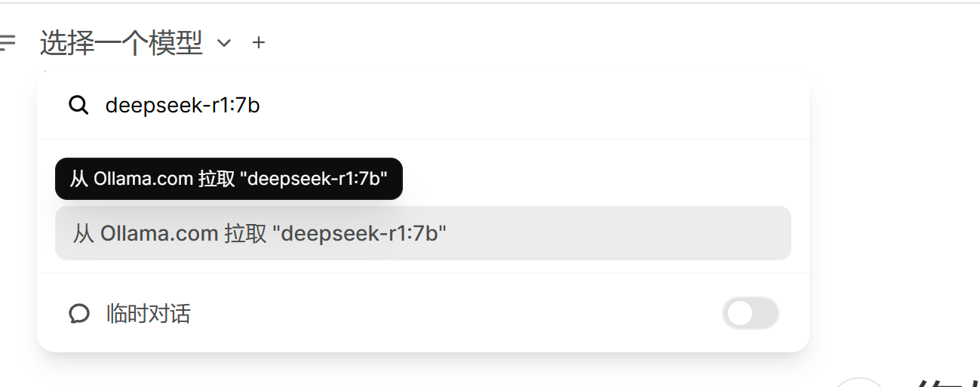Click the chat bubble icon beside 临时对话

[x=79, y=314]
